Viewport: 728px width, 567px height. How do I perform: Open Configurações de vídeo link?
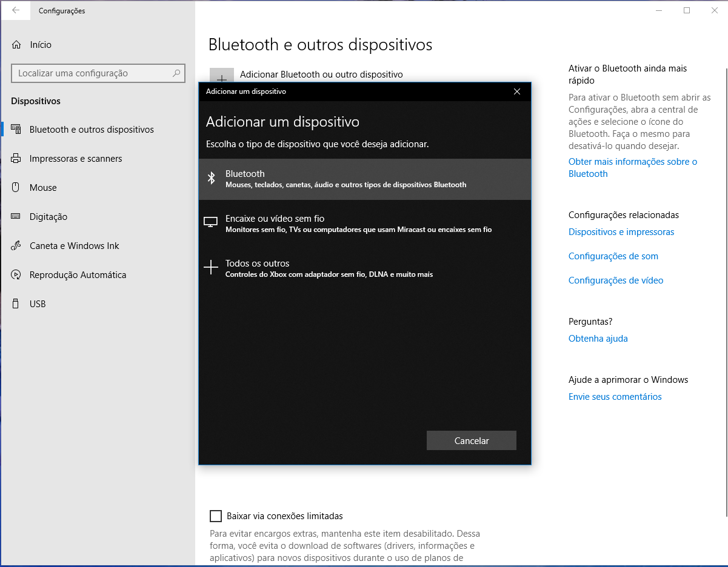(x=616, y=280)
